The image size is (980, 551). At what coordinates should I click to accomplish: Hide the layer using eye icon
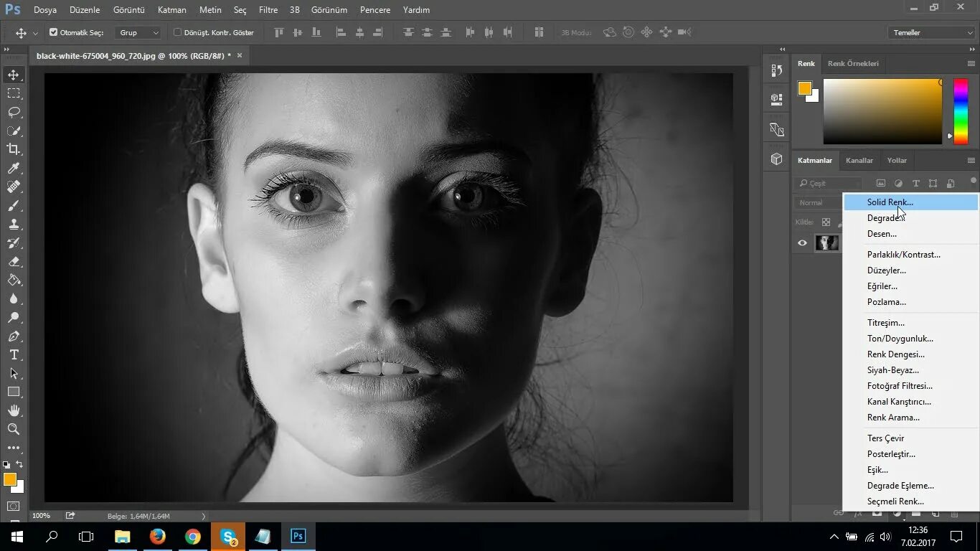[802, 242]
